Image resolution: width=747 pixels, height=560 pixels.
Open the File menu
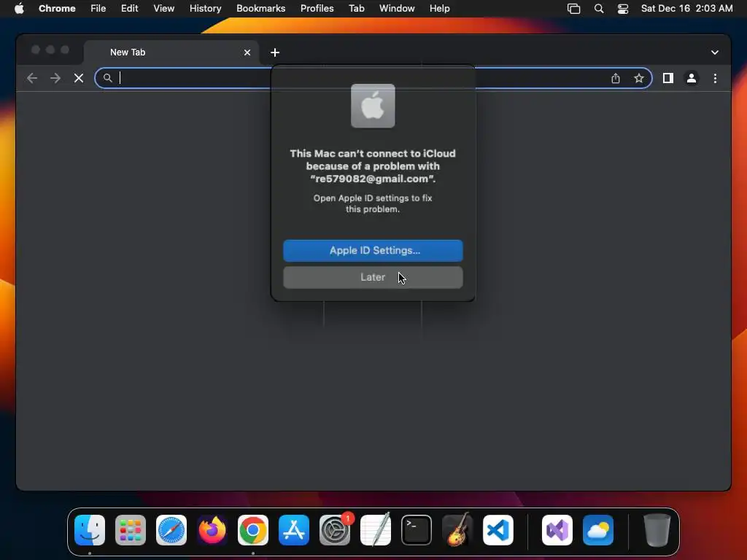98,9
